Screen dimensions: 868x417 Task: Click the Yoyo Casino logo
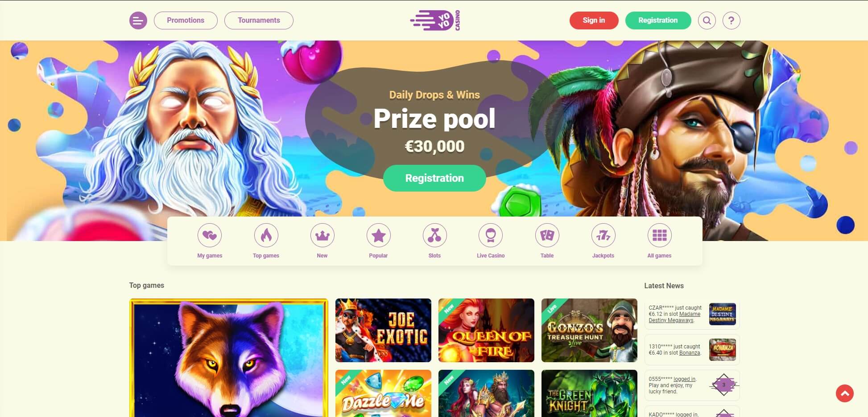(x=435, y=20)
